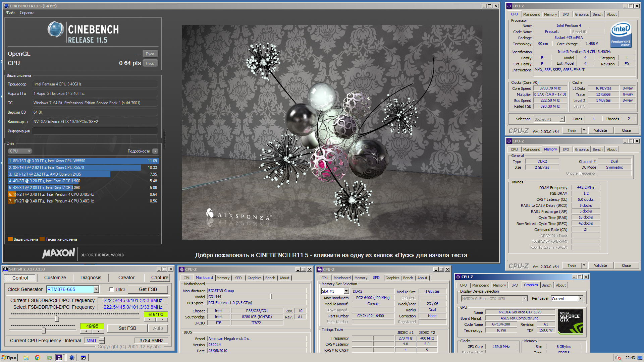The width and height of the screenshot is (644, 362).
Task: Click title bar icon of CPU-Z Graphics window
Action: (x=458, y=277)
